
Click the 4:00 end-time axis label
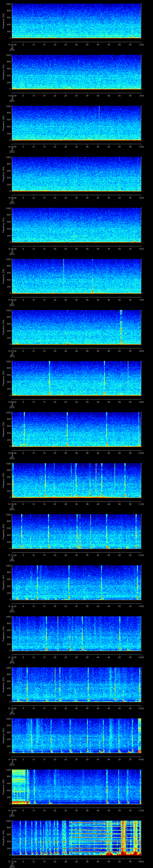pos(141,147)
